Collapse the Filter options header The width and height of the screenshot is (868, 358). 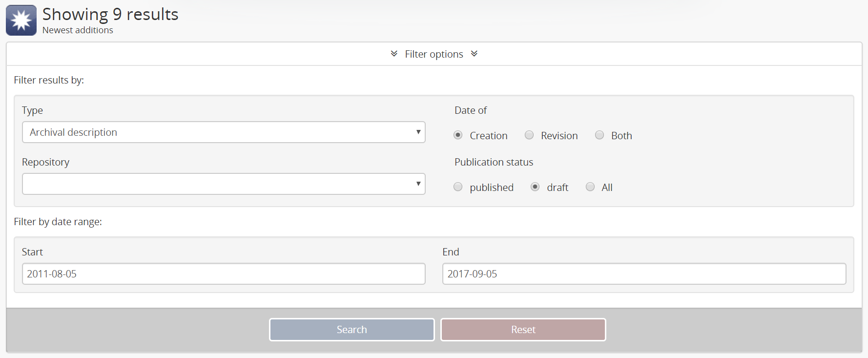click(x=434, y=54)
